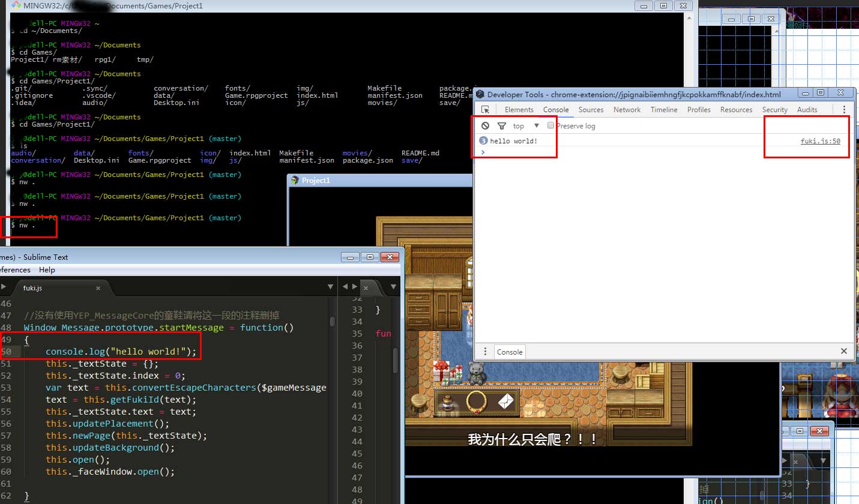Open DevTools drawer three-dot menu
The height and width of the screenshot is (504, 859).
pyautogui.click(x=485, y=352)
